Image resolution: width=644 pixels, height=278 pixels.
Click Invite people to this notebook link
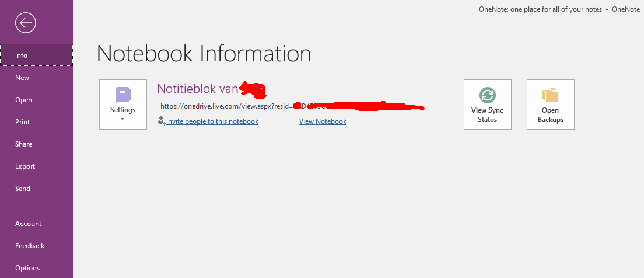(x=212, y=121)
